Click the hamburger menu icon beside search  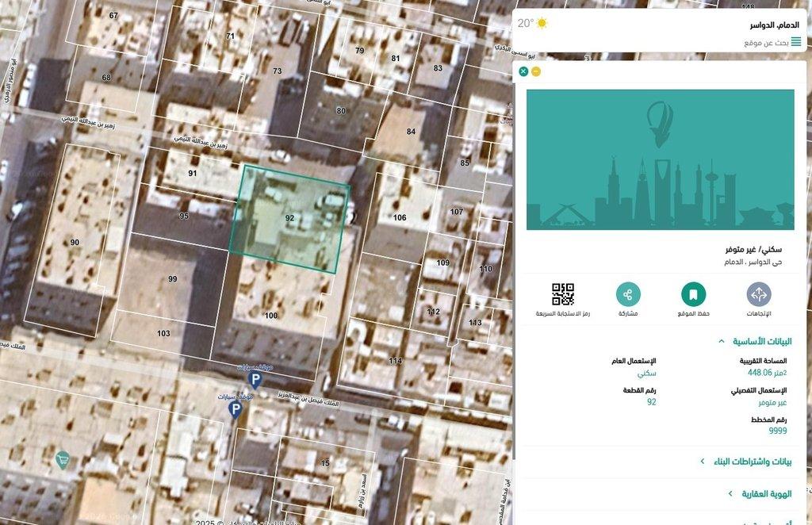795,42
